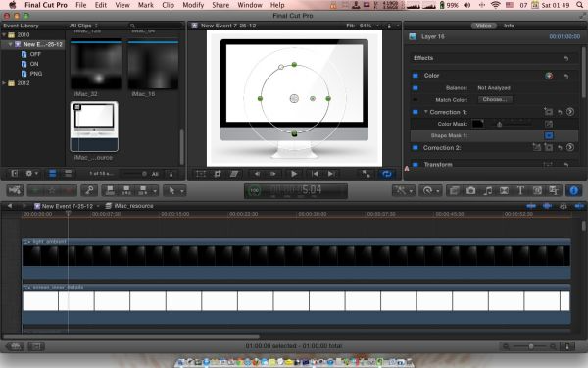Open the File menu
Screen dimensions: 588x368
(x=81, y=5)
